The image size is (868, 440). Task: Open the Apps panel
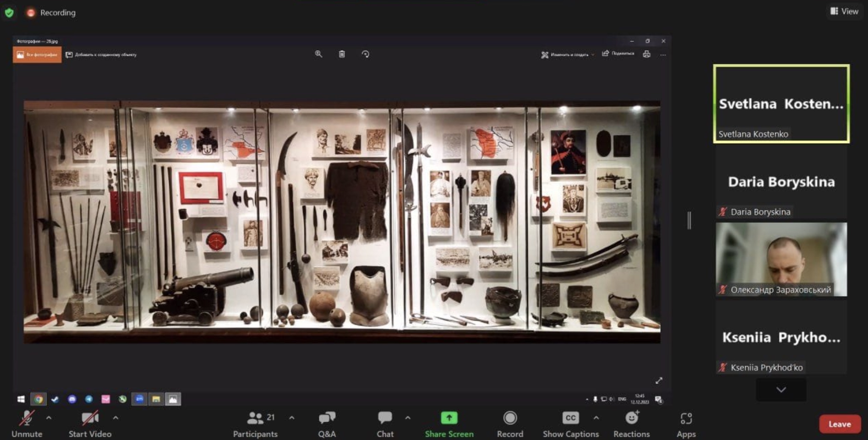[686, 424]
